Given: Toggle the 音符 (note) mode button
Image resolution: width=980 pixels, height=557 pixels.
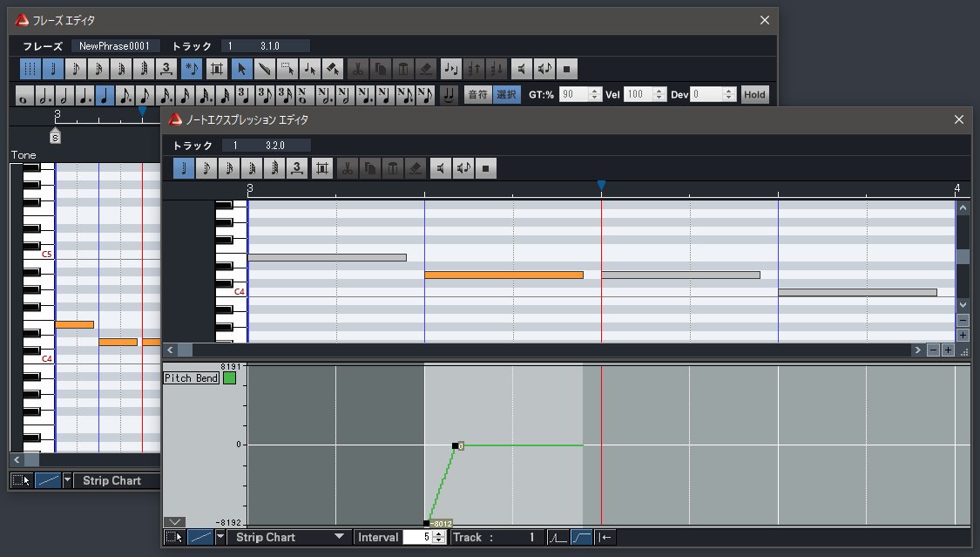Looking at the screenshot, I should pyautogui.click(x=477, y=94).
